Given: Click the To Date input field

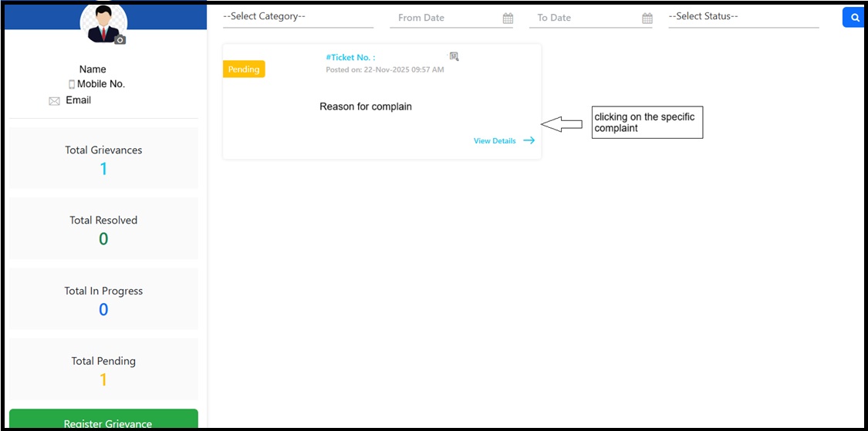Looking at the screenshot, I should pyautogui.click(x=591, y=19).
